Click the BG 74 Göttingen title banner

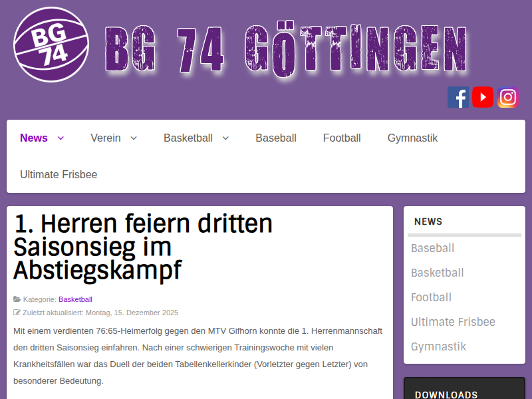click(286, 50)
